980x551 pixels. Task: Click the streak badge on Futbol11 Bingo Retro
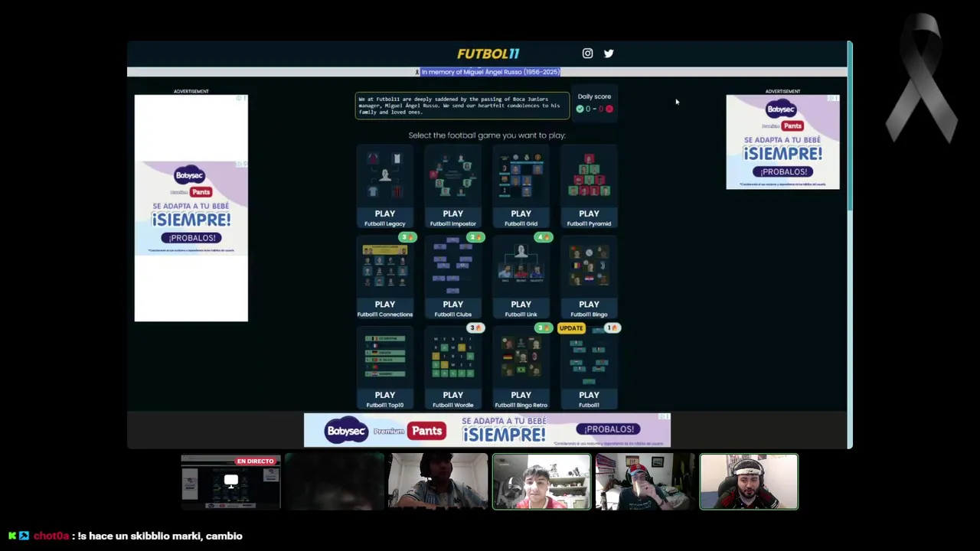(544, 328)
